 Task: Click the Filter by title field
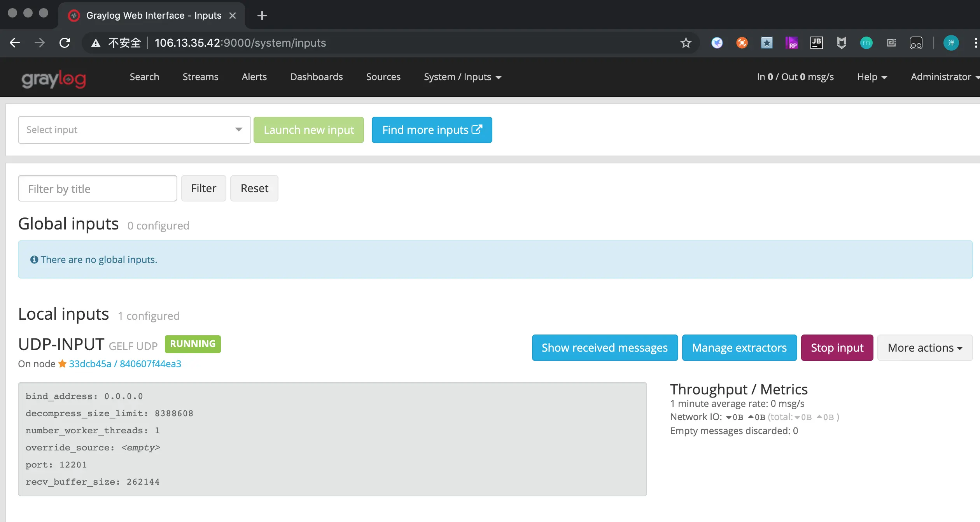point(97,189)
